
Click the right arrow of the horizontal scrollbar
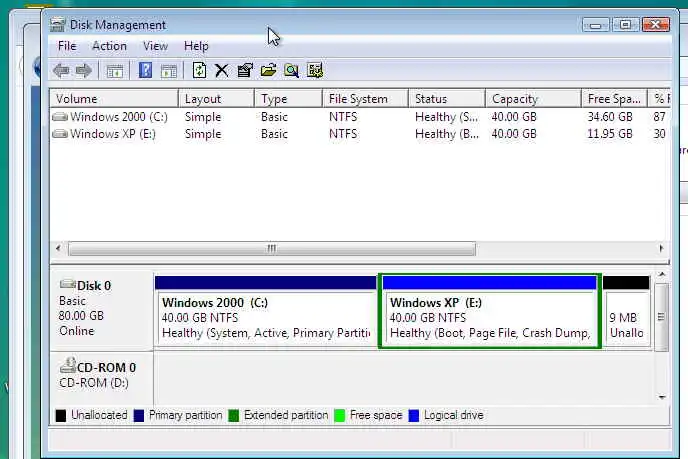tap(661, 248)
